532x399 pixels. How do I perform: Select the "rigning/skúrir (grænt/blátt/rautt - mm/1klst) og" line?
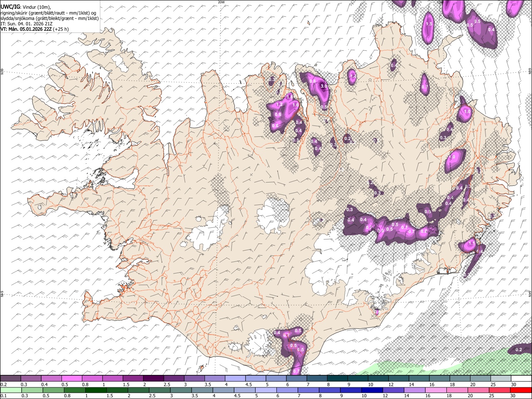(48, 13)
